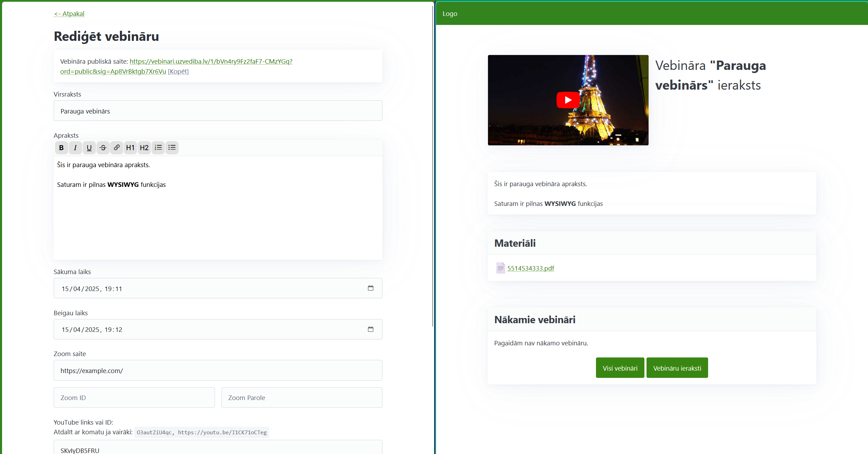Play the Eiffel Tower YouTube video
Screen dimensions: 868x454
tap(568, 100)
